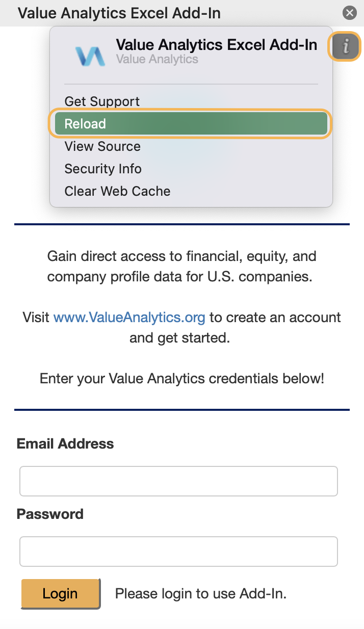Screen dimensions: 364x629
Task: Open Security Info from the menu
Action: [102, 169]
